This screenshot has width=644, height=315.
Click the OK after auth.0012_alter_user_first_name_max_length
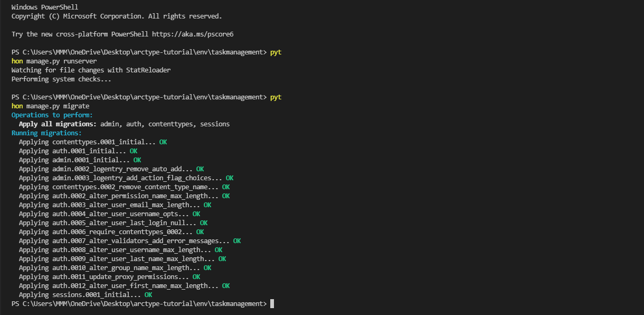[226, 285]
